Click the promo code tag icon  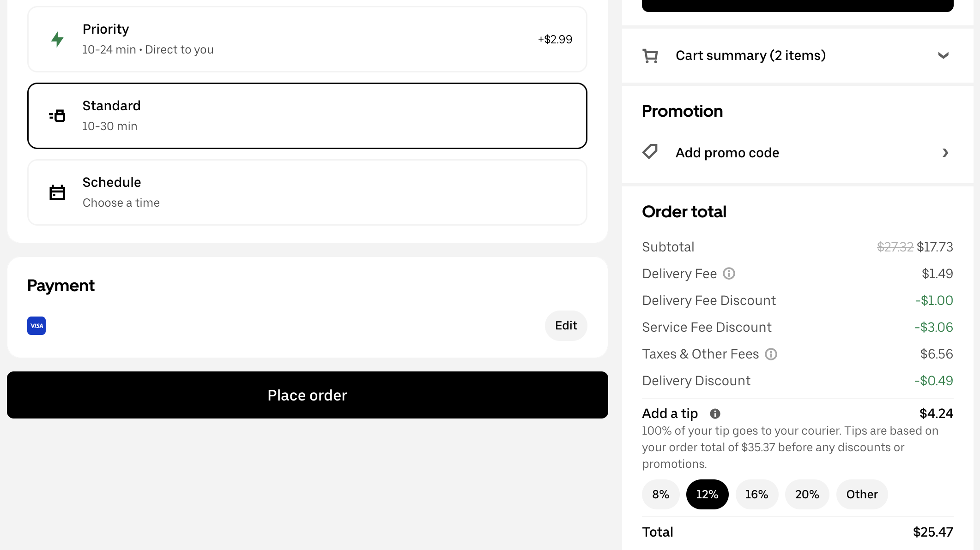click(x=650, y=152)
